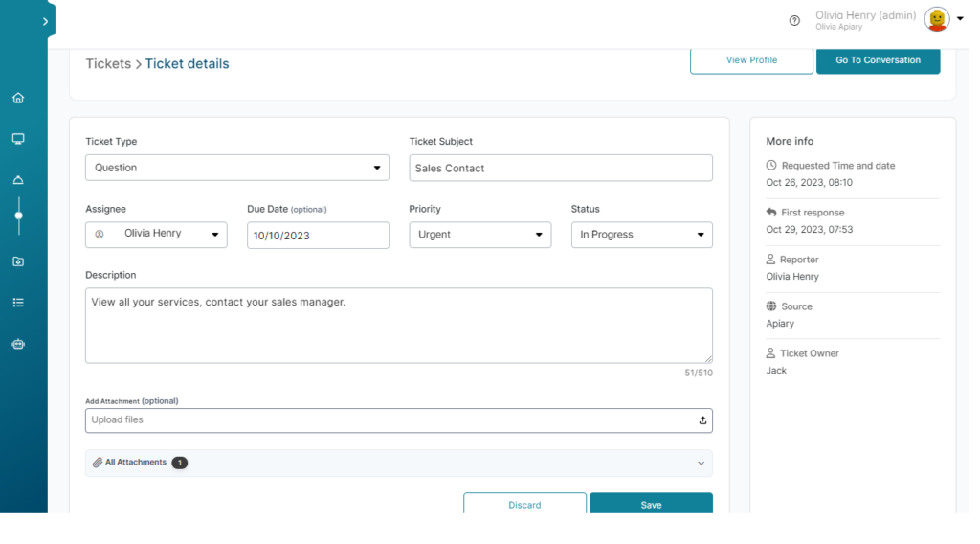Click the camera folder sidebar icon
Screen dimensions: 980x544
[x=18, y=261]
